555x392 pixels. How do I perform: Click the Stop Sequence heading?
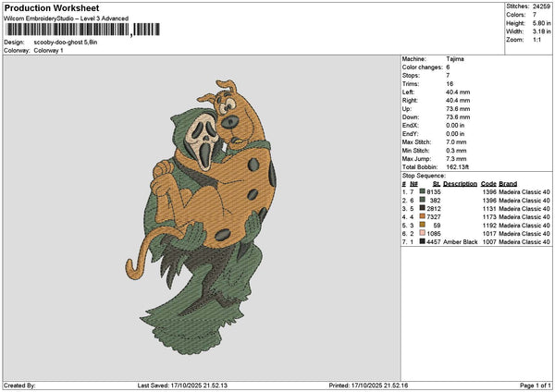pyautogui.click(x=424, y=176)
